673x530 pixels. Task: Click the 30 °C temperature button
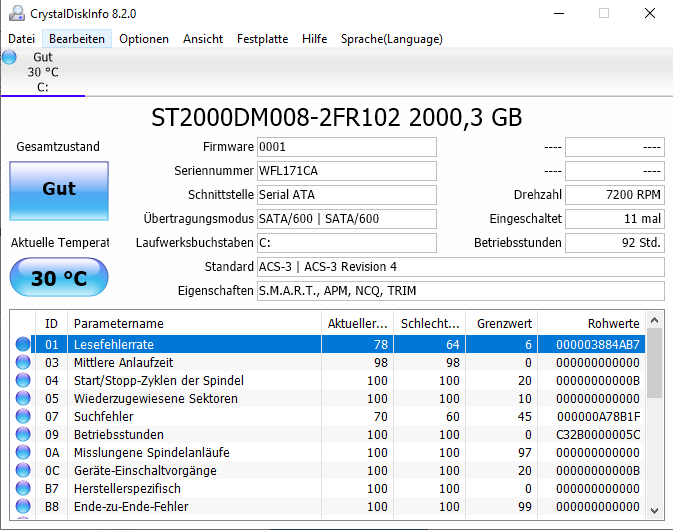pos(59,277)
